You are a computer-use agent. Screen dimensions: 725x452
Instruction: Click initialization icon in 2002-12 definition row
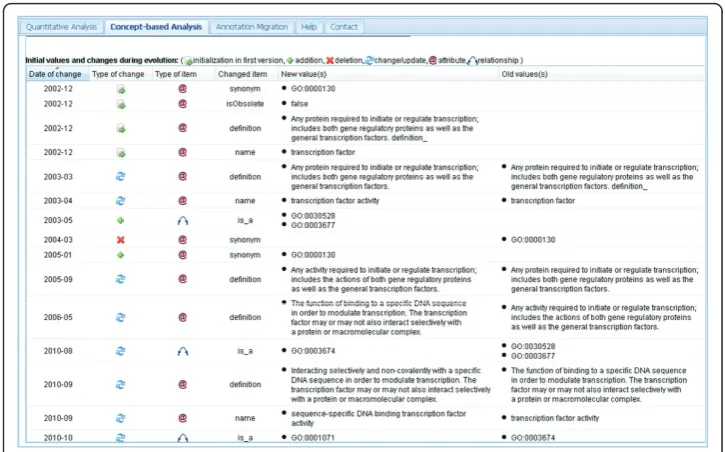(121, 128)
